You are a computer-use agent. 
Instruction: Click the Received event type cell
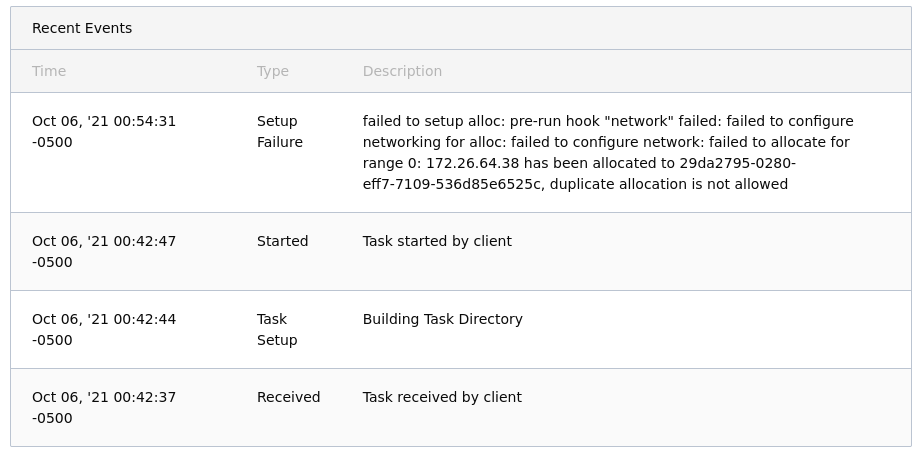click(288, 397)
